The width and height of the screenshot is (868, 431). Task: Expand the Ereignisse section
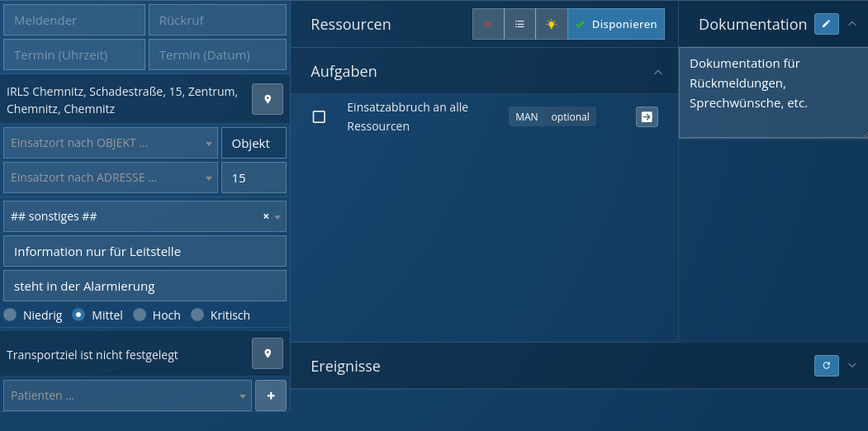pos(852,366)
